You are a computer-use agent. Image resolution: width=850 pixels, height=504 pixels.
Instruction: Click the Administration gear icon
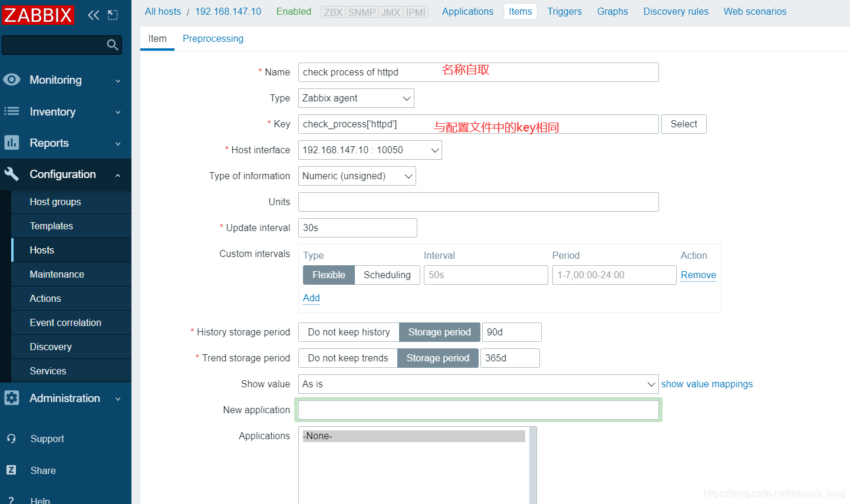point(12,398)
